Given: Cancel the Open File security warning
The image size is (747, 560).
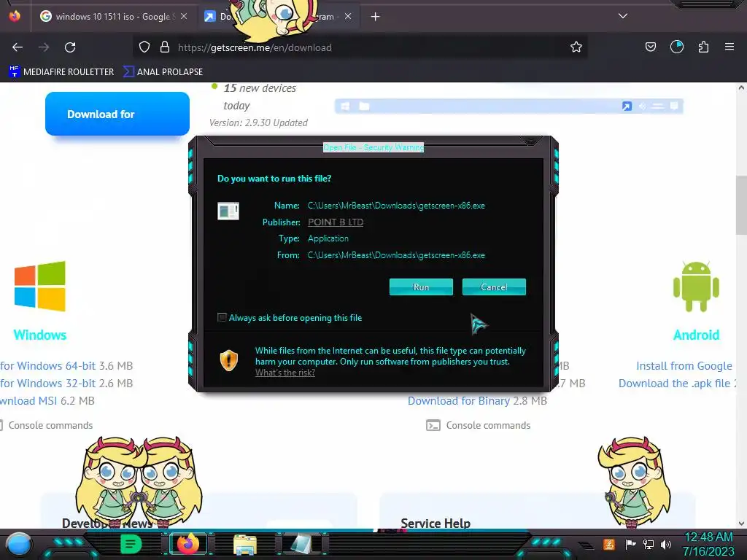Looking at the screenshot, I should click(494, 287).
